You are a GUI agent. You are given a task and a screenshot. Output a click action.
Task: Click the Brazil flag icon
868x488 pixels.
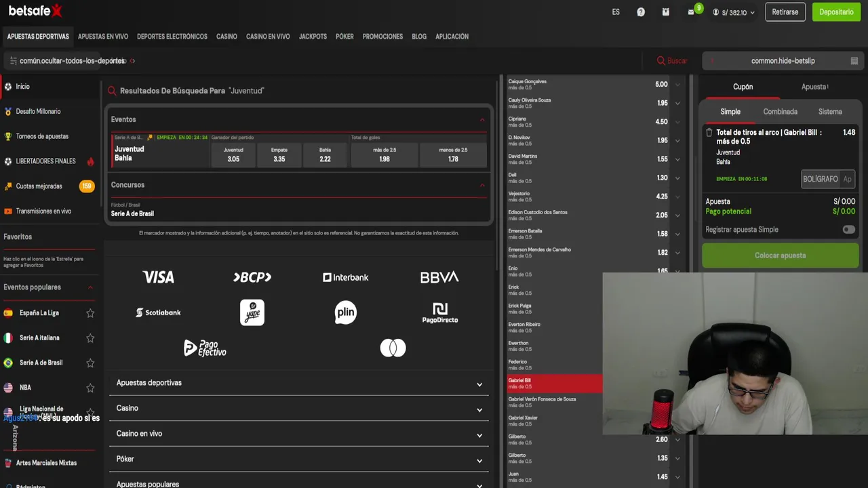[8, 363]
